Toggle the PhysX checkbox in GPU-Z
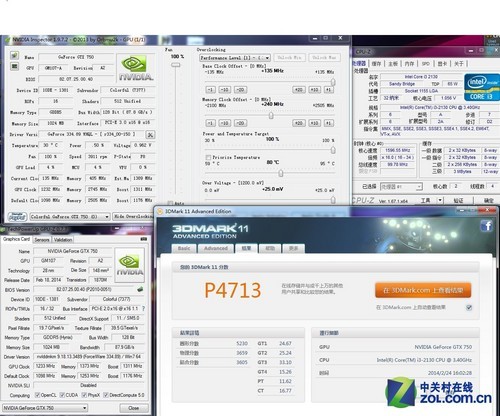This screenshot has height=416, width=500. click(x=84, y=395)
